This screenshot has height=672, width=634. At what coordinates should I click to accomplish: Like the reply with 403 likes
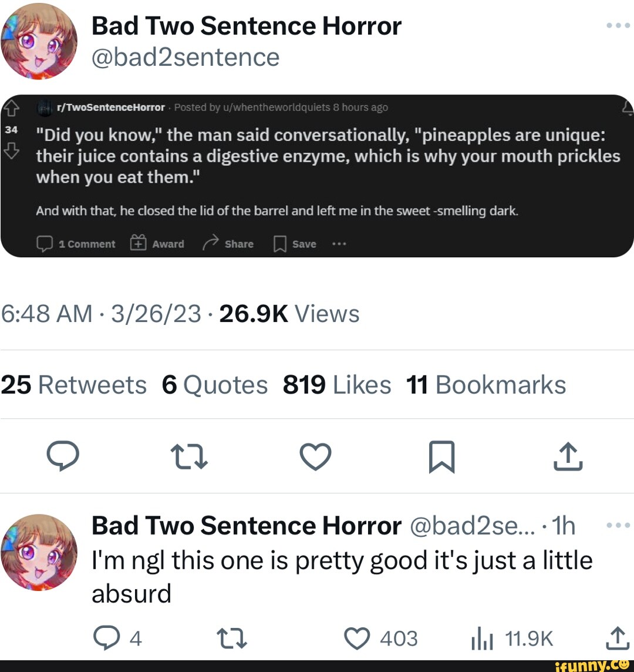point(357,639)
